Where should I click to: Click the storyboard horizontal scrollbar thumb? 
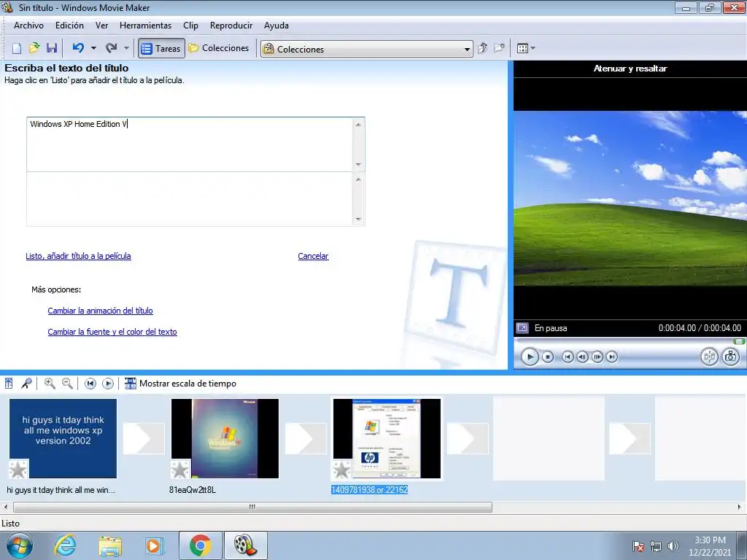coord(252,507)
